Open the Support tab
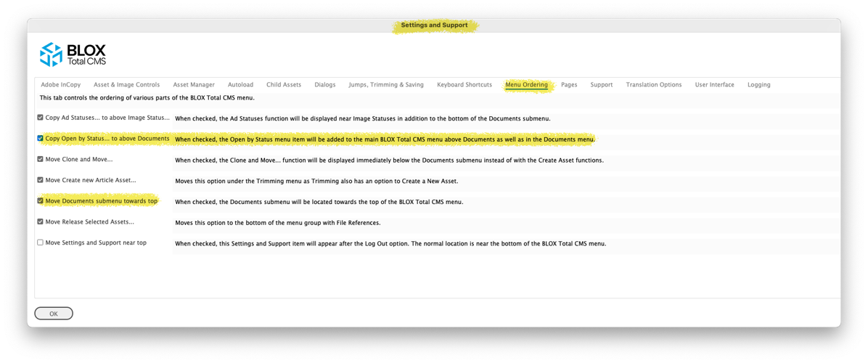 [601, 85]
